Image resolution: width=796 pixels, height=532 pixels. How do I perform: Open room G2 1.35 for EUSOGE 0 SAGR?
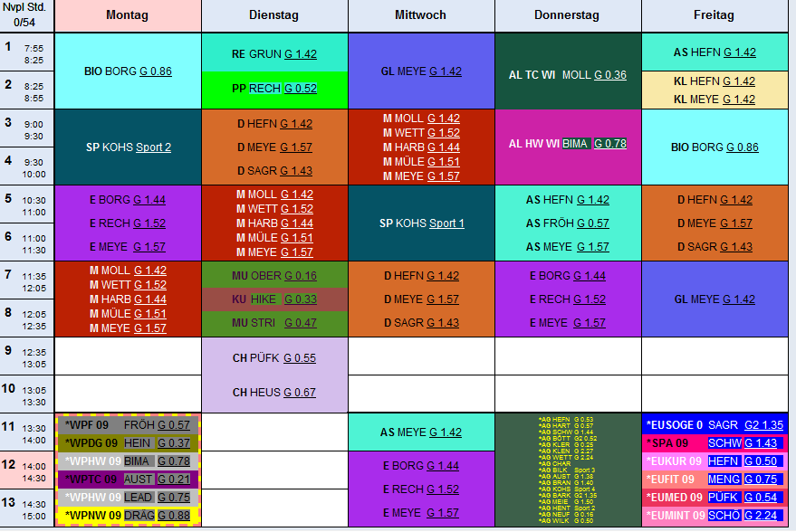(764, 424)
